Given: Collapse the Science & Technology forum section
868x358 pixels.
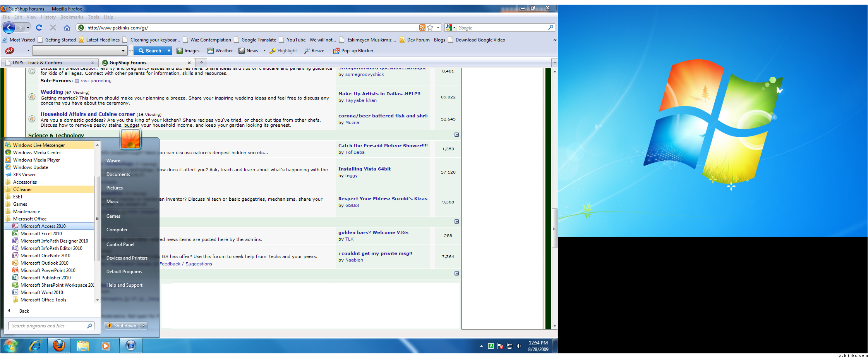Looking at the screenshot, I should point(456,135).
